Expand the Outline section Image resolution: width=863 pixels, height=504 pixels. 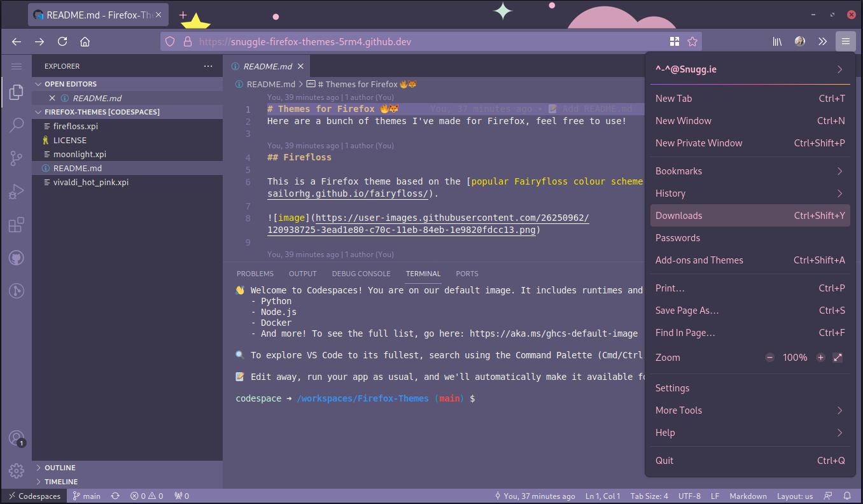tap(127, 468)
